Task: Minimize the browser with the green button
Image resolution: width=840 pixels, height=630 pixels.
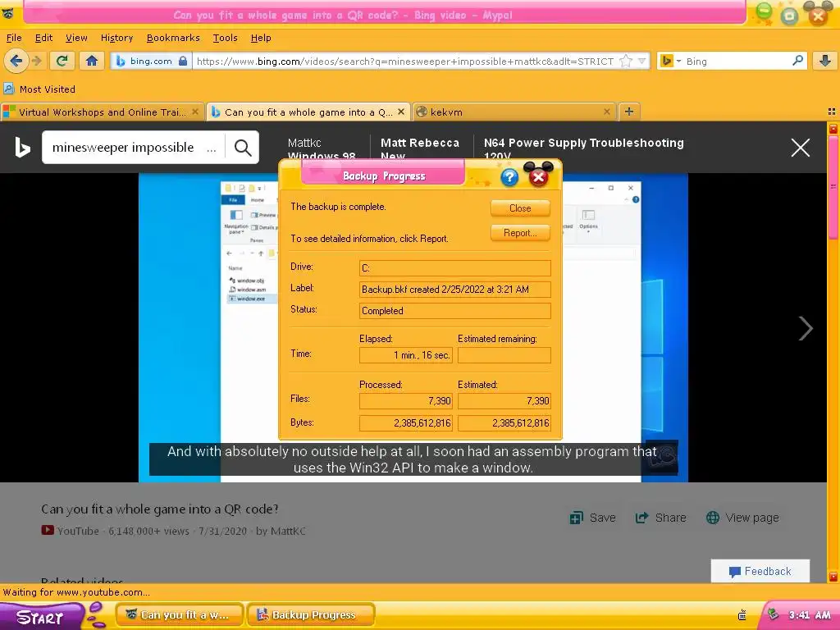Action: 765,11
